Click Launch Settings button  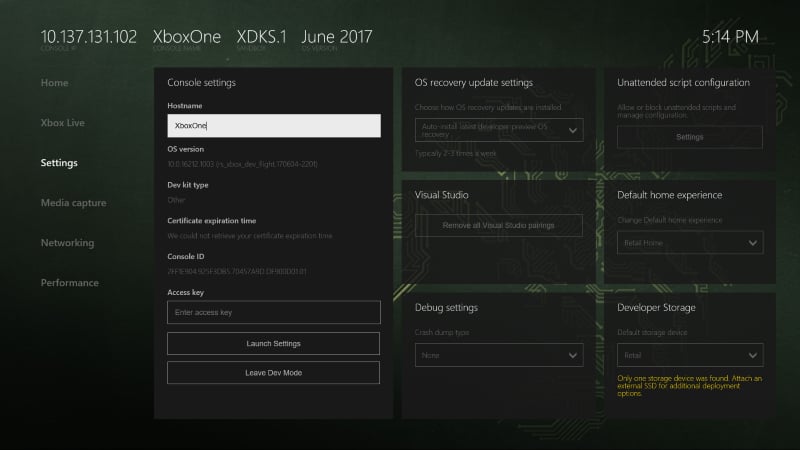pos(273,343)
